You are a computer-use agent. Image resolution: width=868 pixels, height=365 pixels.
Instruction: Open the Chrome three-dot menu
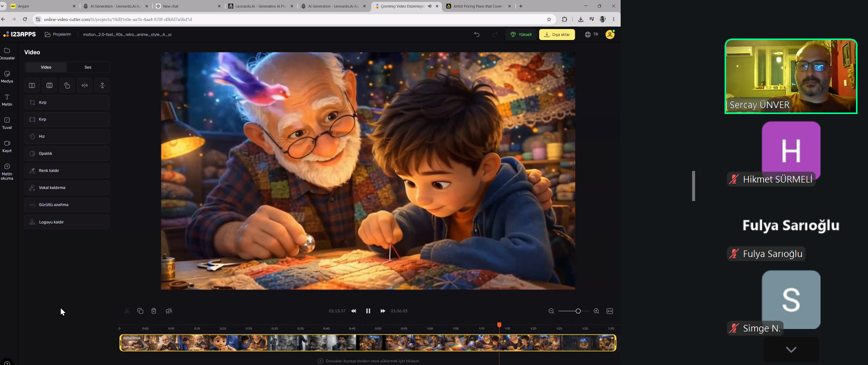click(x=614, y=19)
